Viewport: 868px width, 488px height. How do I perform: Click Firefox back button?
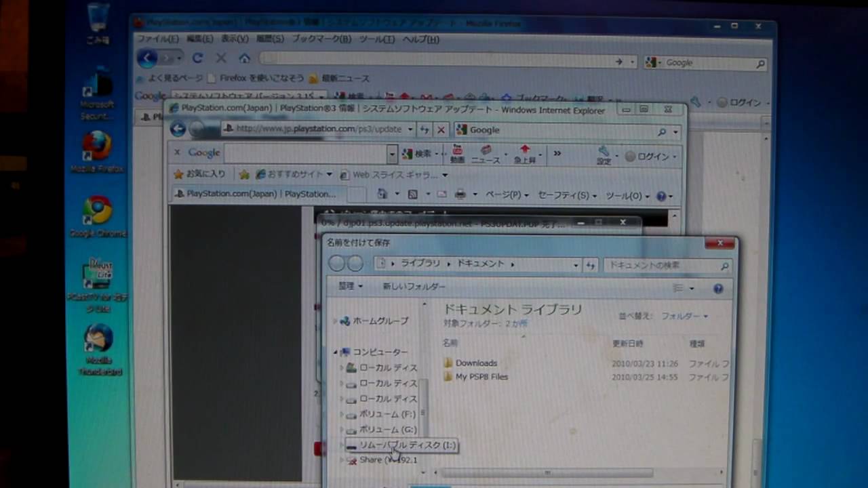point(147,58)
